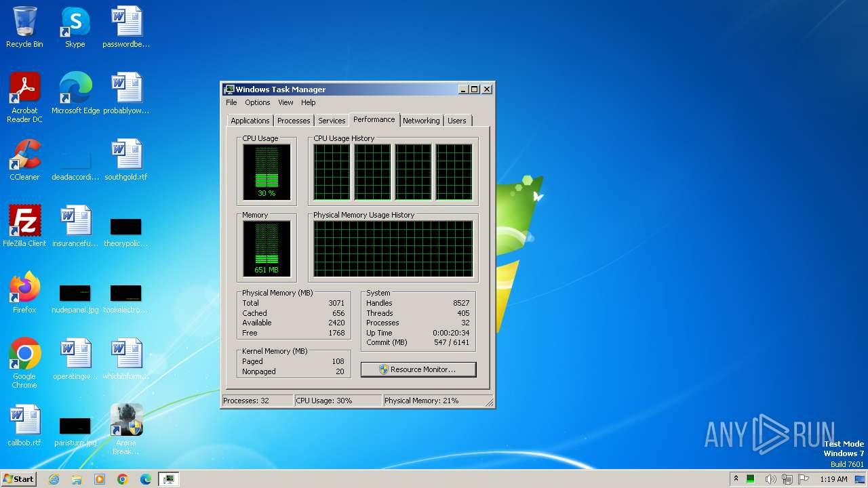Open the volume speaker tray icon

coord(770,479)
